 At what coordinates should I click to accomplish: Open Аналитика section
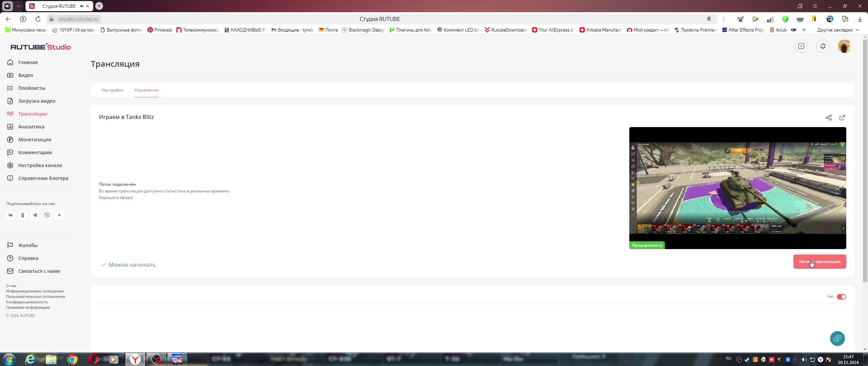tap(31, 127)
